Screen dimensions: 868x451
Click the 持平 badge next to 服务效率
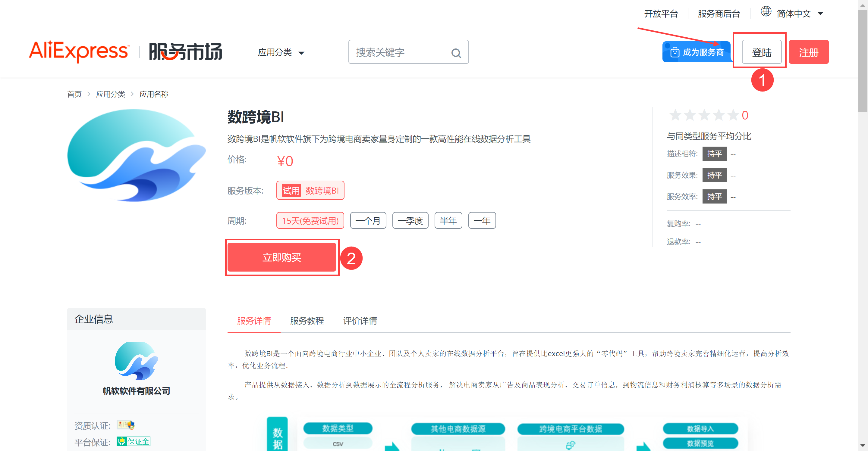tap(714, 196)
